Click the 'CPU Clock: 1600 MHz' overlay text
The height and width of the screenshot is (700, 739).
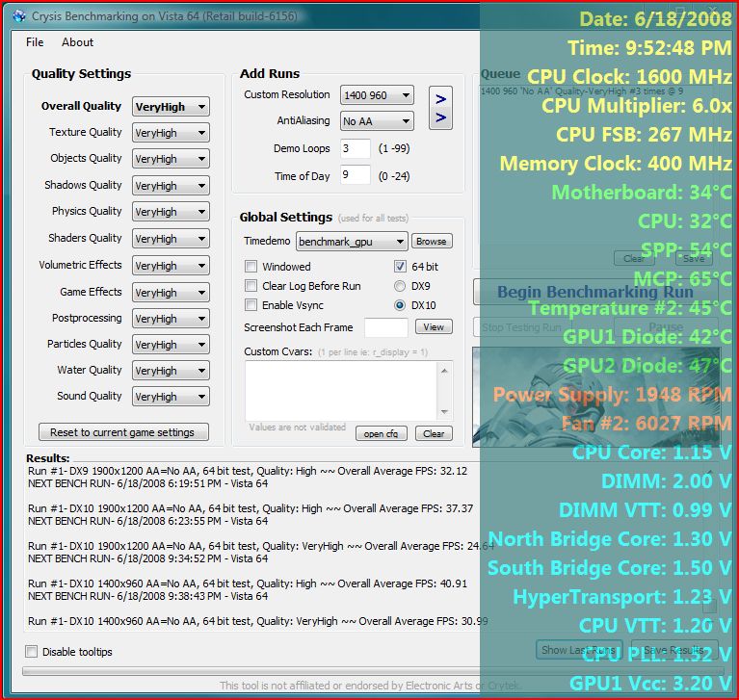tap(629, 77)
